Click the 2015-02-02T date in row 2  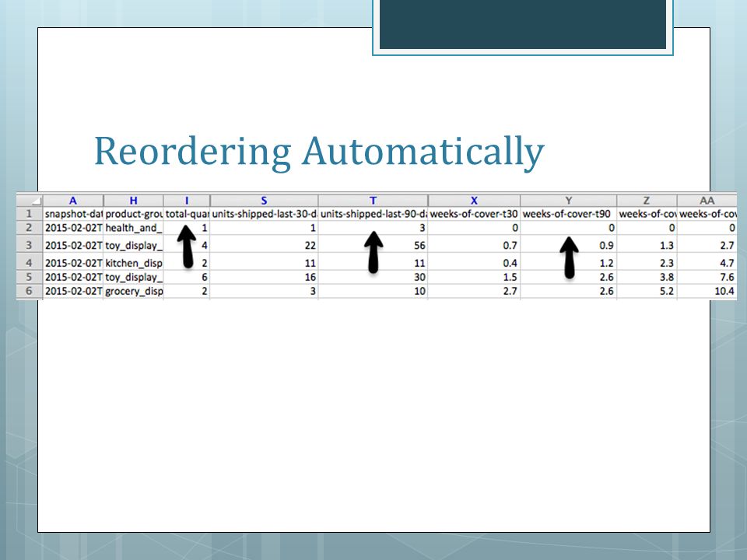73,228
